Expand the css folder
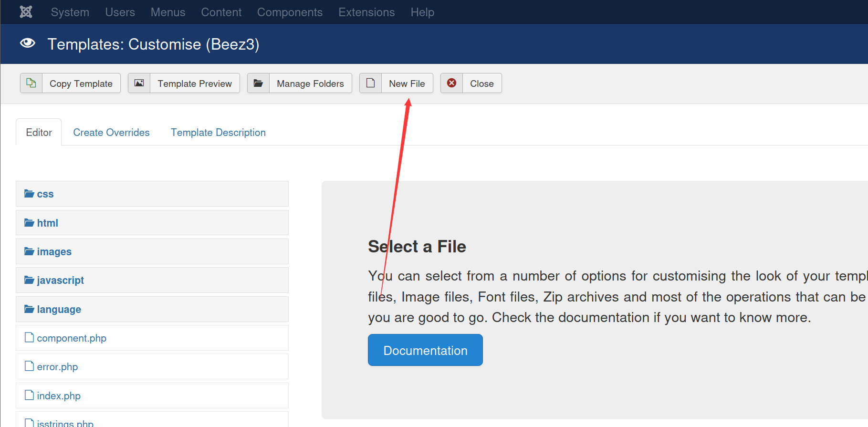The image size is (868, 427). (45, 194)
